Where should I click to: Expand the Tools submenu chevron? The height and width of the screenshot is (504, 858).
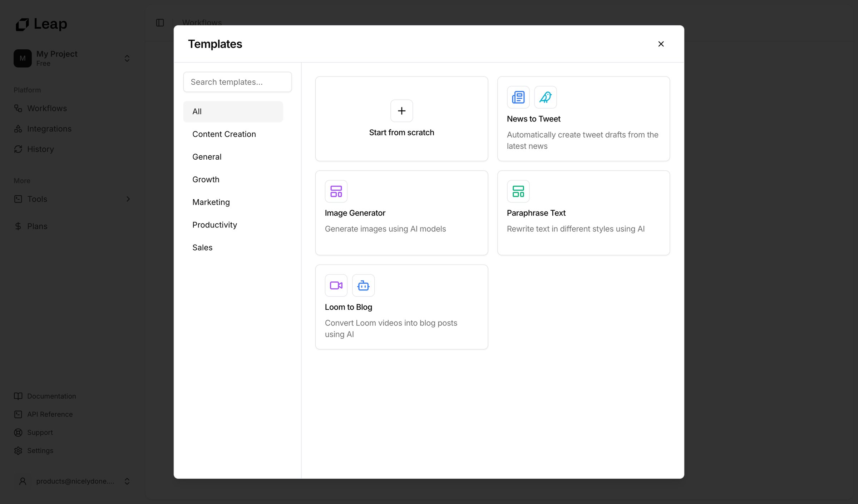128,199
